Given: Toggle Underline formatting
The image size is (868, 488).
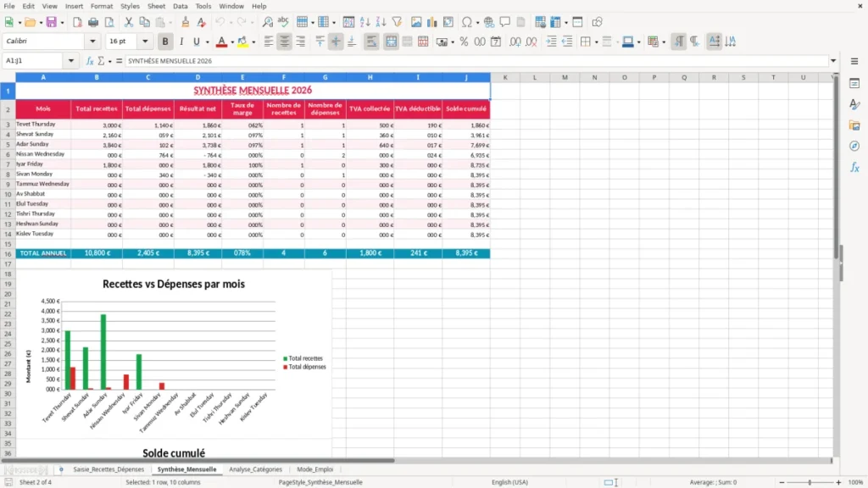Looking at the screenshot, I should click(196, 42).
